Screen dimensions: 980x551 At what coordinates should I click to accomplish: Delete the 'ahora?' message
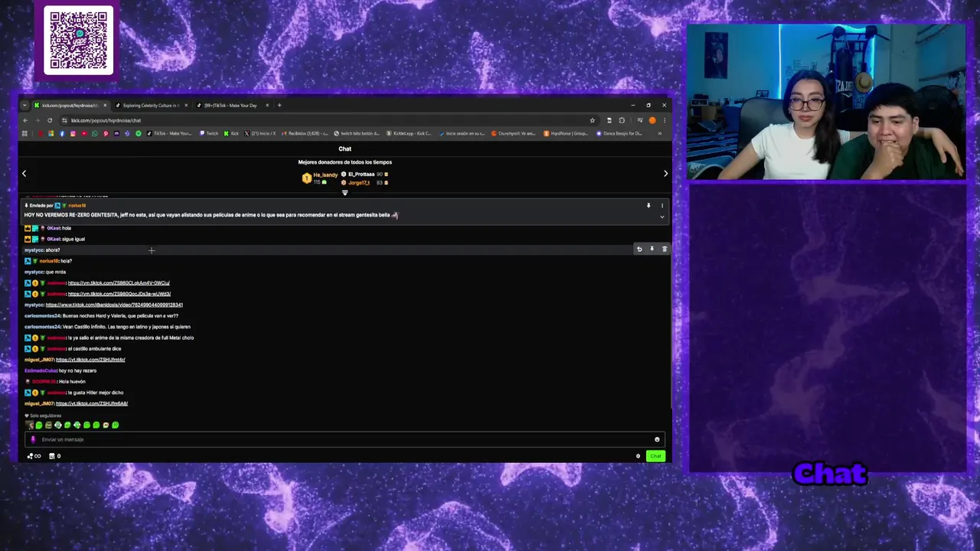pos(664,249)
